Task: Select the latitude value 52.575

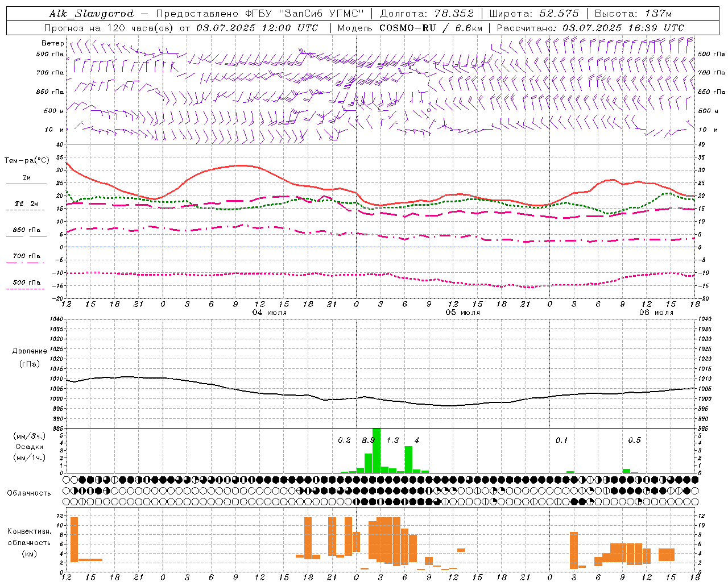Action: [559, 14]
